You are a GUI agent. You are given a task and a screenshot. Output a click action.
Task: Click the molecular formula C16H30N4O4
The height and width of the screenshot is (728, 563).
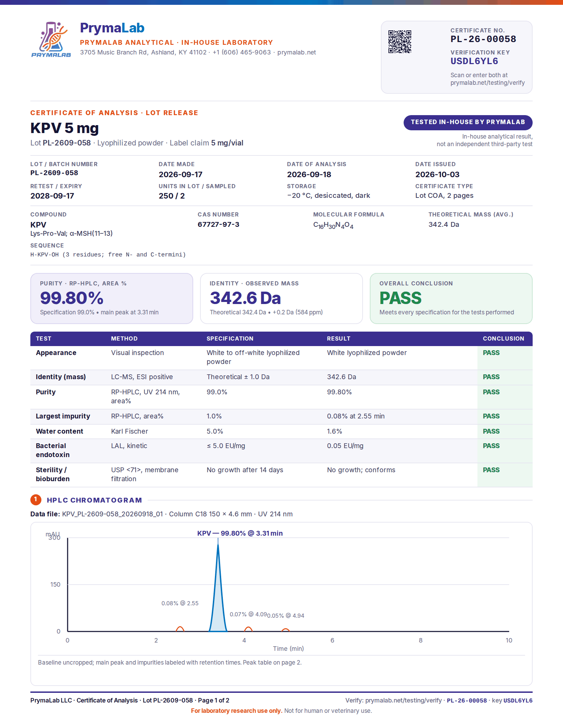click(333, 225)
